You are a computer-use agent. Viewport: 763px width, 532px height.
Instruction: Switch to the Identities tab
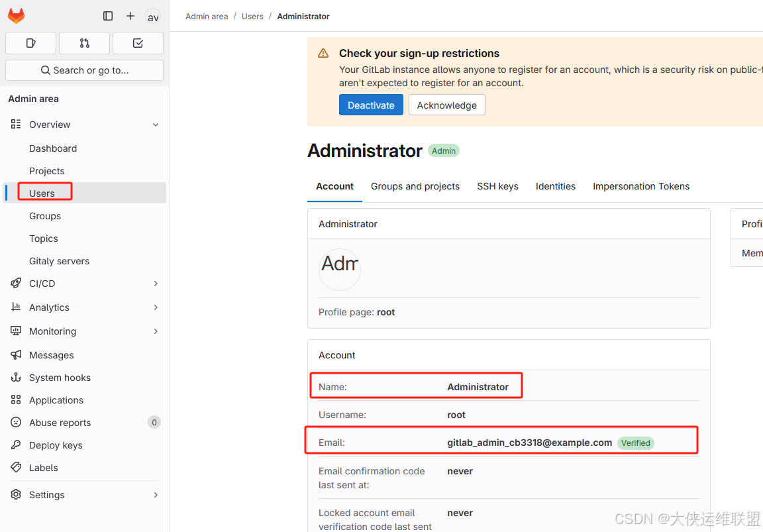pyautogui.click(x=555, y=186)
